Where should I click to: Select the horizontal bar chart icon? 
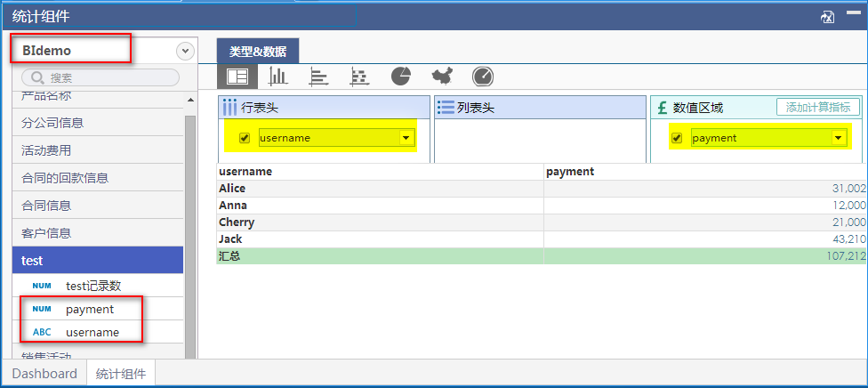click(x=318, y=77)
